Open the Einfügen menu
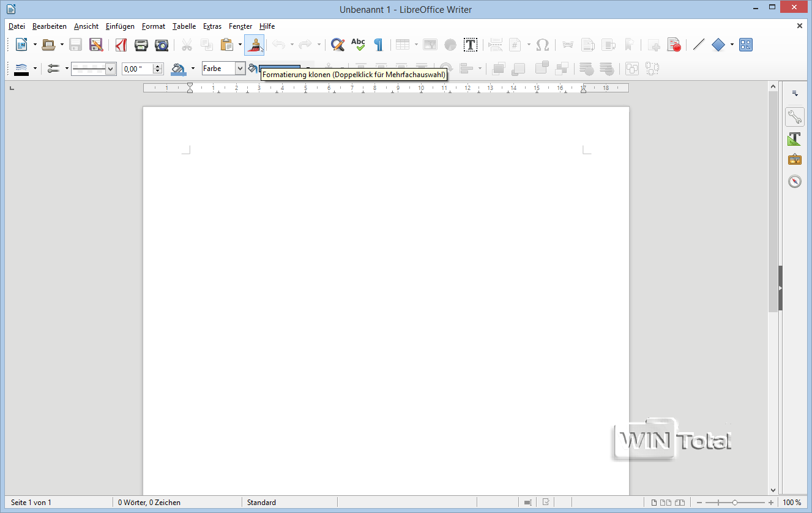This screenshot has height=513, width=812. [120, 26]
